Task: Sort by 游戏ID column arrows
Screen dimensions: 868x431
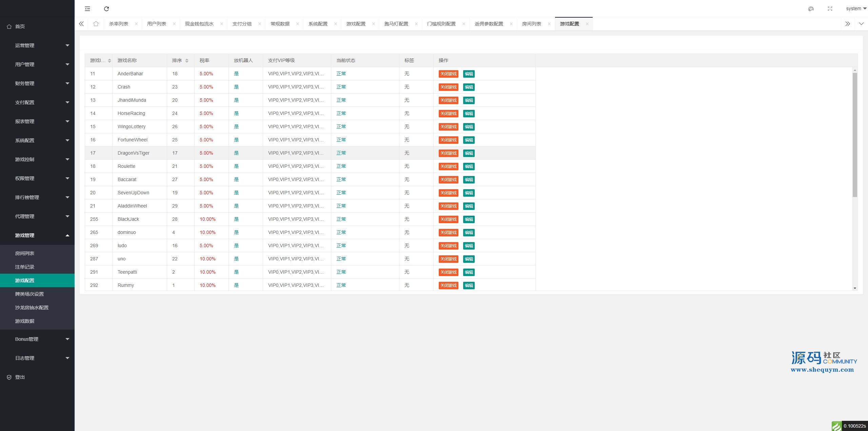Action: pyautogui.click(x=109, y=61)
